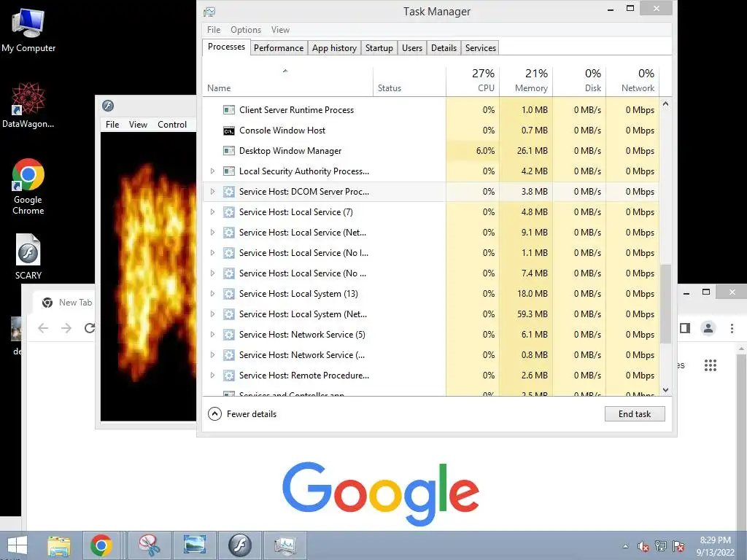Expand Service Host: Local Service (Net...)

[x=212, y=233]
